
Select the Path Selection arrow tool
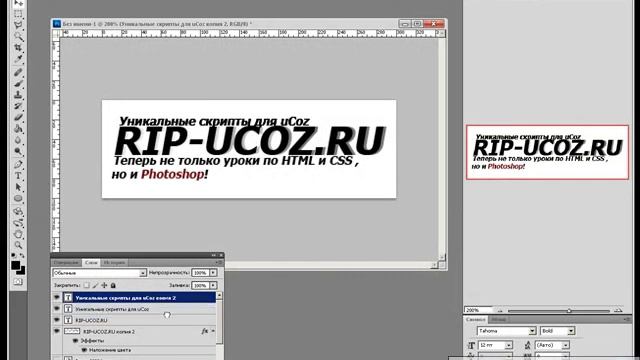pos(18,187)
